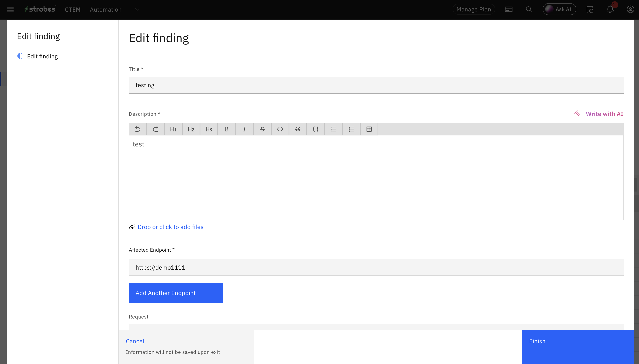Click the undo icon in editor toolbar

point(138,129)
